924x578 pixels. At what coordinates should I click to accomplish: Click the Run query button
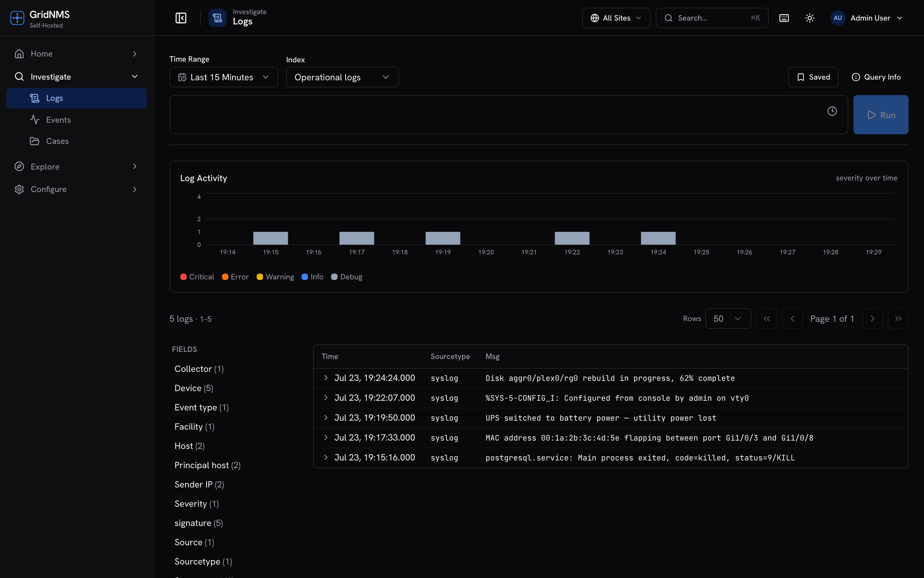tap(880, 115)
